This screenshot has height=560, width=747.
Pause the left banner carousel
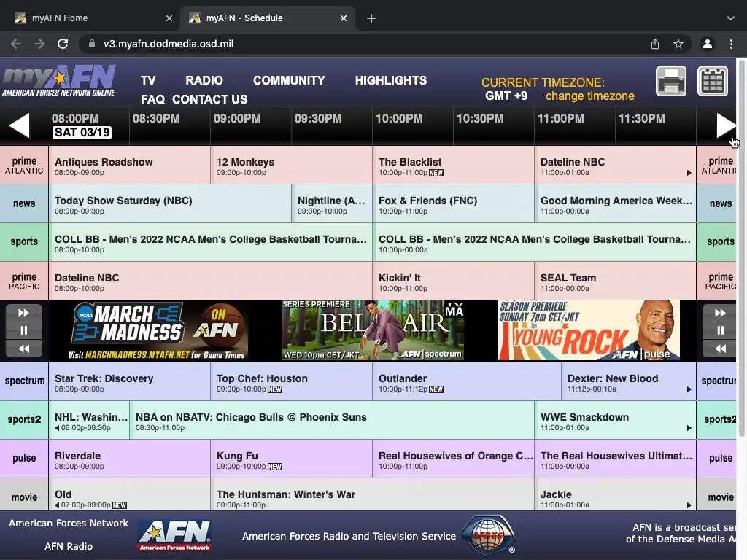24,330
